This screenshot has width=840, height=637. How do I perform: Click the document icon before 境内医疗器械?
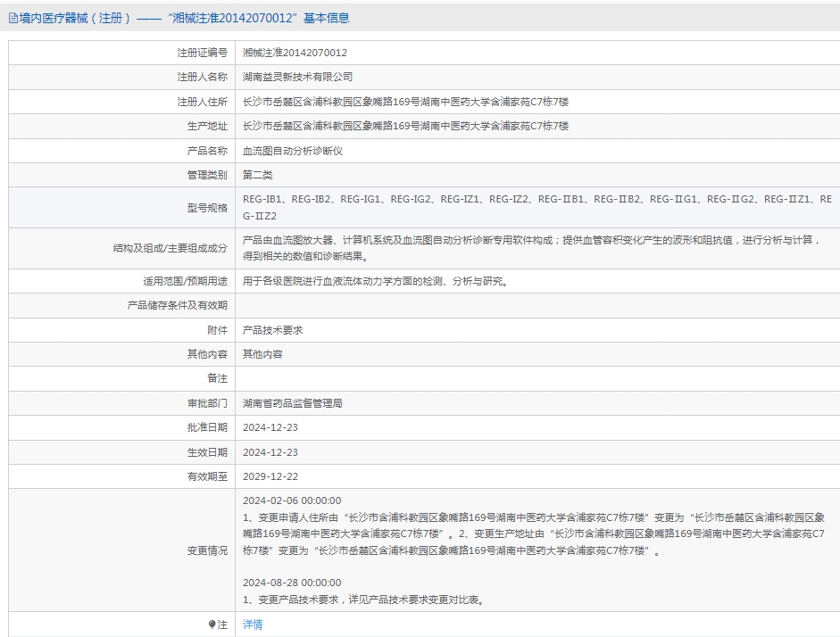(12, 18)
